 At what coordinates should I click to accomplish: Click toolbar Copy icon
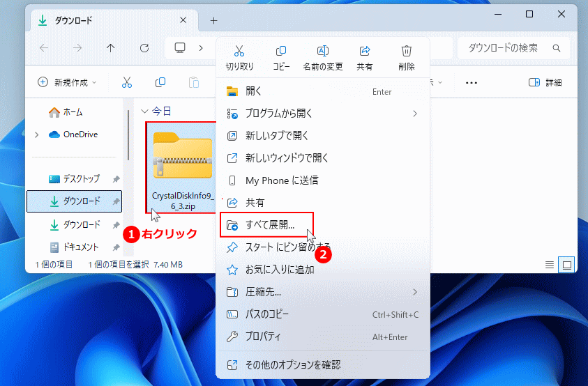pyautogui.click(x=160, y=82)
